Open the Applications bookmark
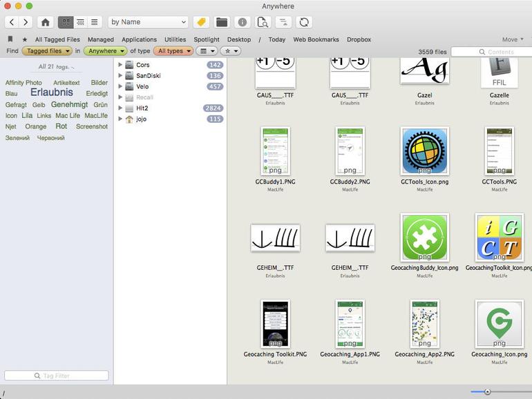 (x=139, y=39)
